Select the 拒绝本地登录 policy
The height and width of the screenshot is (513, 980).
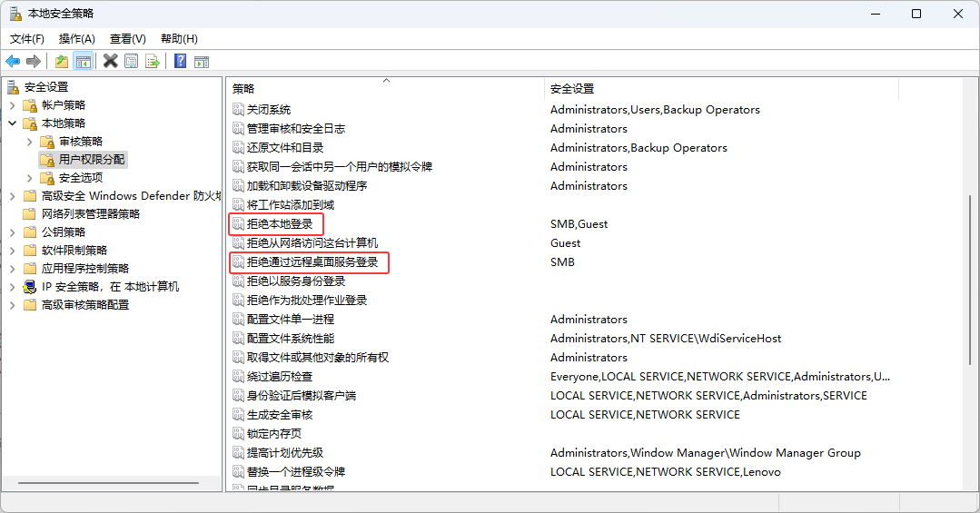coord(280,223)
